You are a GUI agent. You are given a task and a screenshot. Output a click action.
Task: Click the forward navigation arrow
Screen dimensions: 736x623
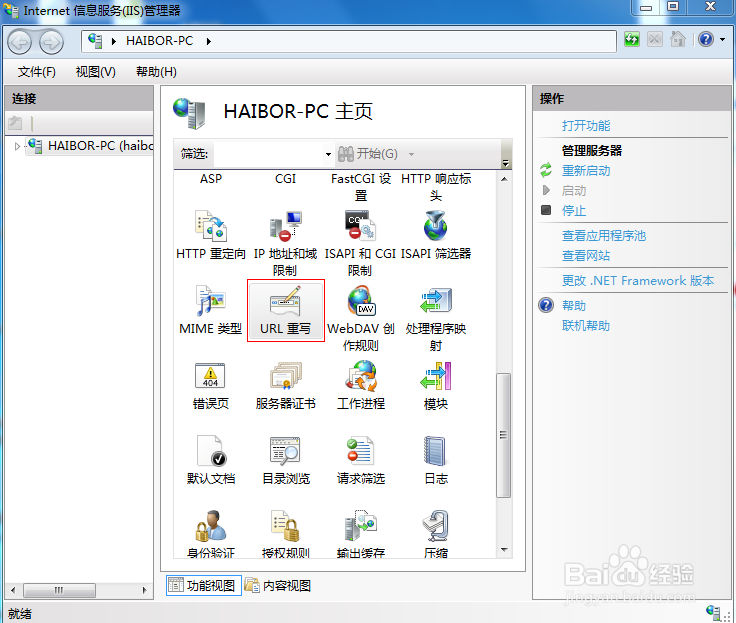(51, 42)
